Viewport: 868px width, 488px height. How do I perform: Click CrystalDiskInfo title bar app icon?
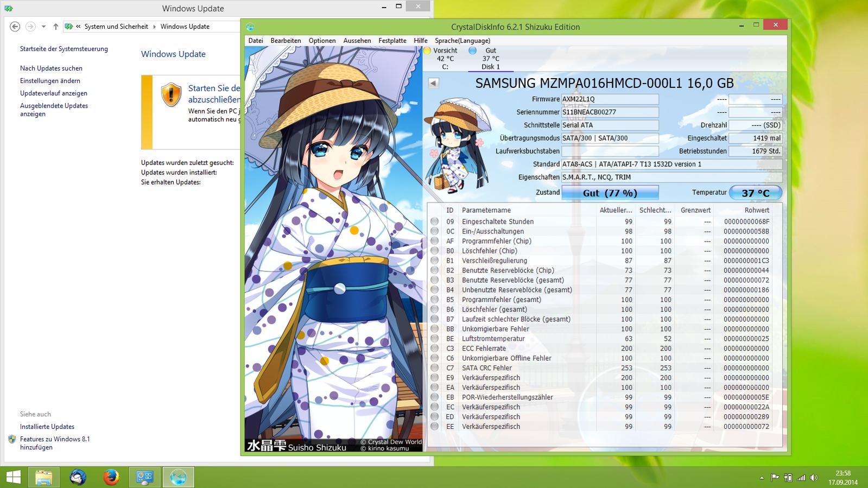(x=250, y=27)
